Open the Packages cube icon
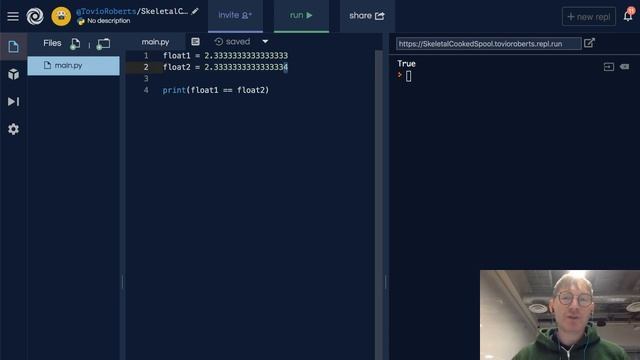 tap(13, 74)
